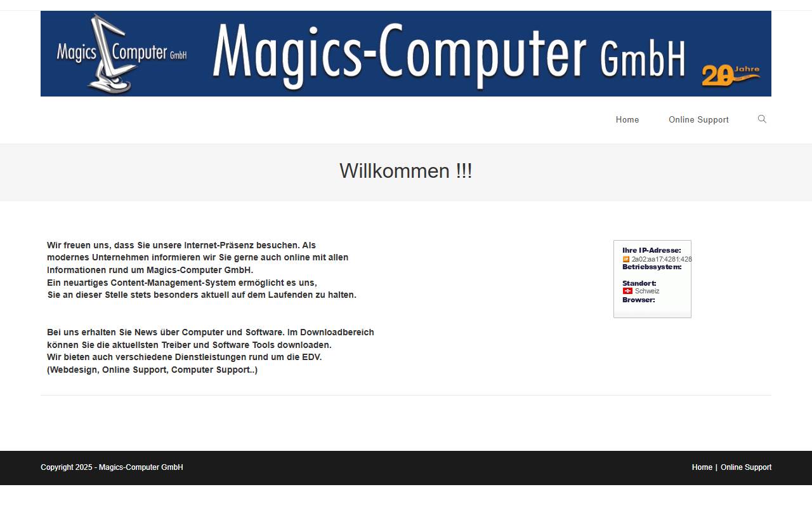Click the Schweiz location text
The height and width of the screenshot is (508, 812).
(x=647, y=291)
